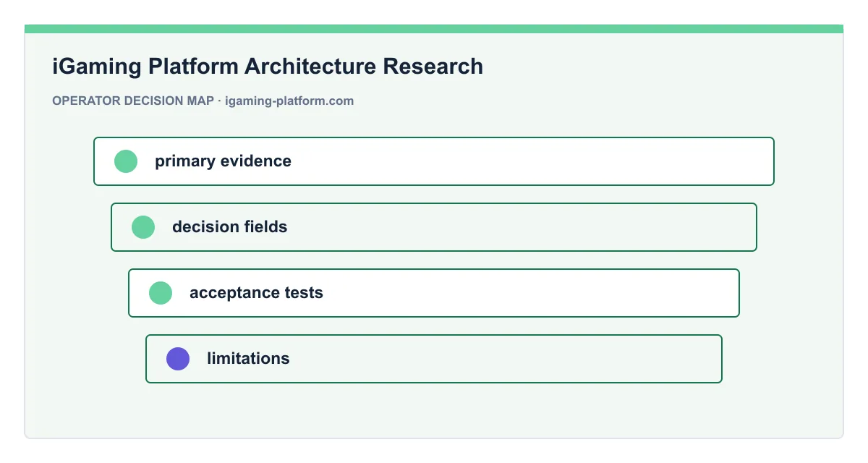
Task: Click the green dot beside primary evidence
Action: tap(126, 161)
